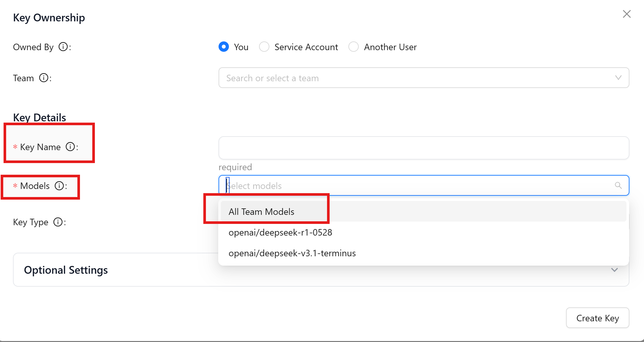Click the info icon next to Team
The image size is (644, 342).
pyautogui.click(x=44, y=78)
